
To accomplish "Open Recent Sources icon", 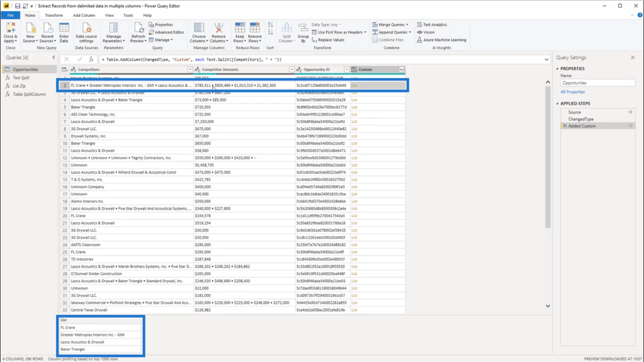I will click(x=48, y=28).
